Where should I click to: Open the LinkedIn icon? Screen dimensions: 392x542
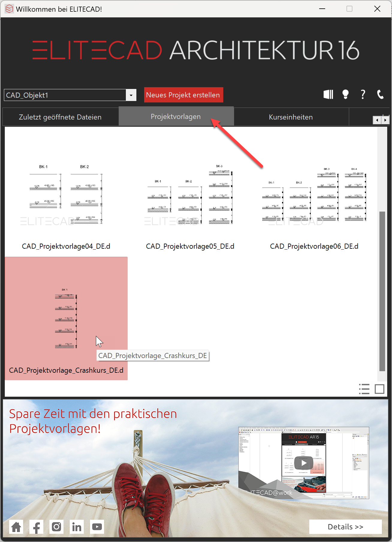click(77, 527)
